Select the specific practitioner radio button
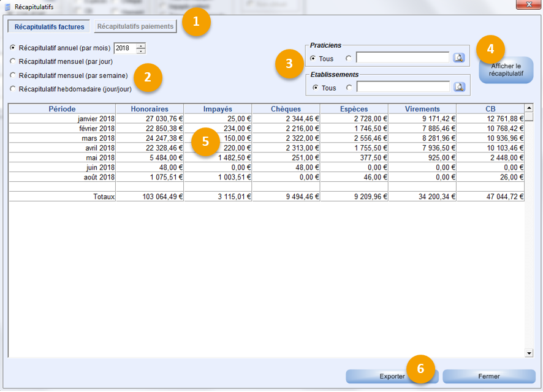 click(348, 58)
